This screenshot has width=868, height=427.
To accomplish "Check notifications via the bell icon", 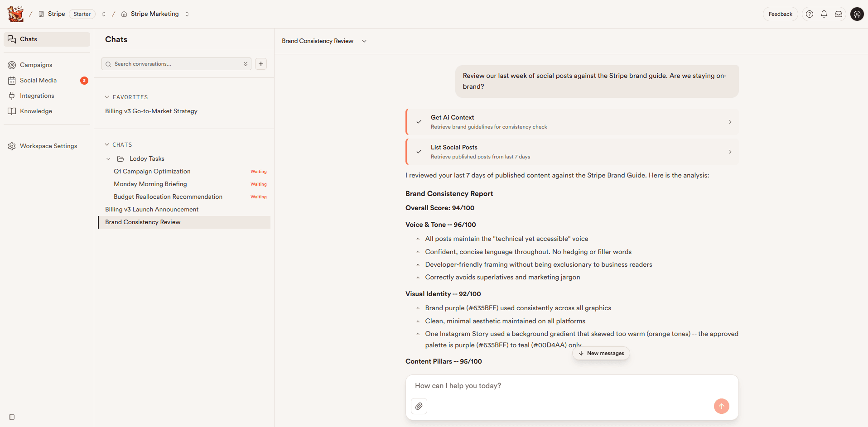I will (x=824, y=14).
